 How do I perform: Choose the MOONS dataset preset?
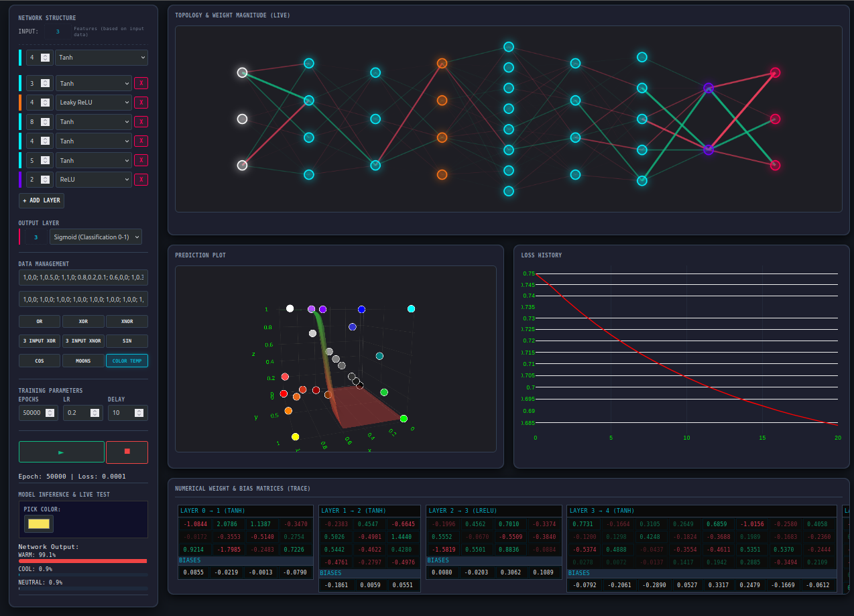tap(83, 361)
